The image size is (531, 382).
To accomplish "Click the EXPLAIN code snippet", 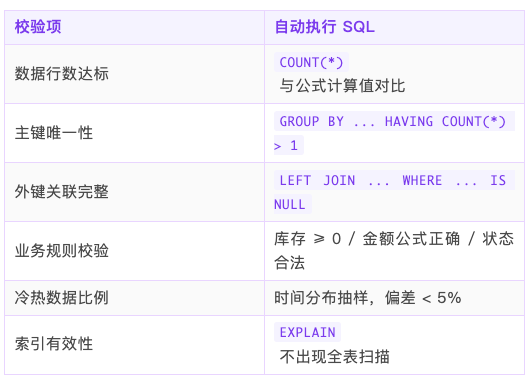I will click(307, 332).
